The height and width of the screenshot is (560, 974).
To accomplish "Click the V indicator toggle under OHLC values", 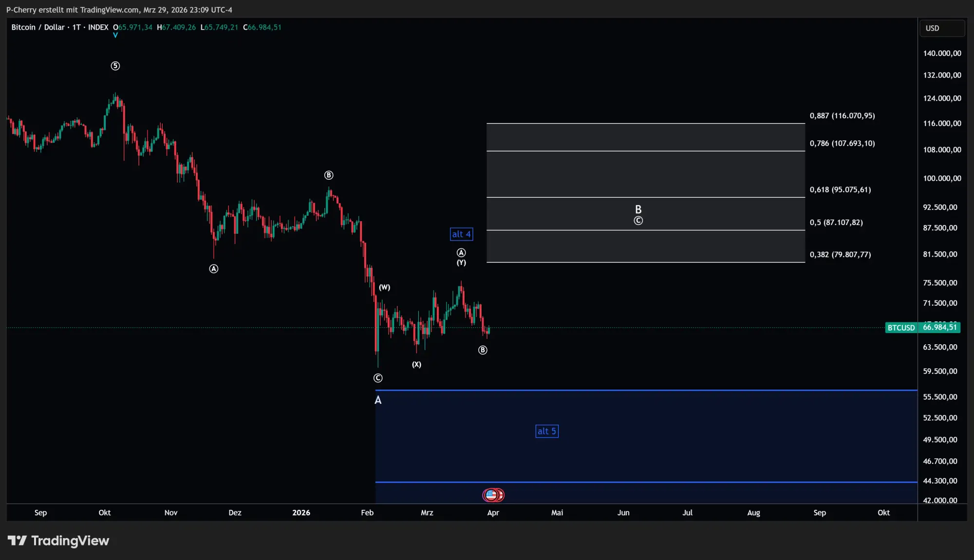I will [x=116, y=35].
